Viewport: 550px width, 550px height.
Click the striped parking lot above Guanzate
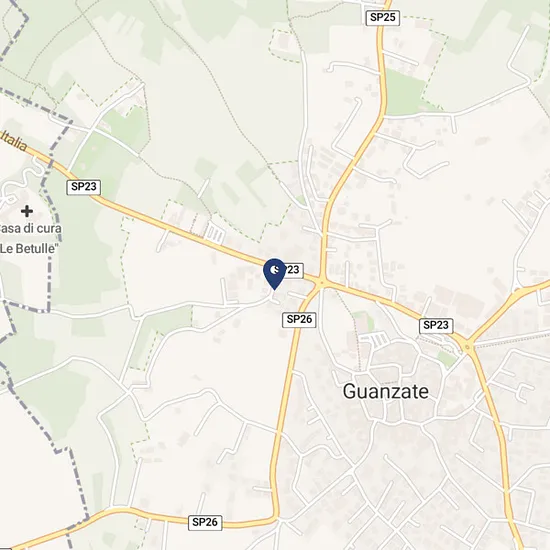tap(377, 340)
